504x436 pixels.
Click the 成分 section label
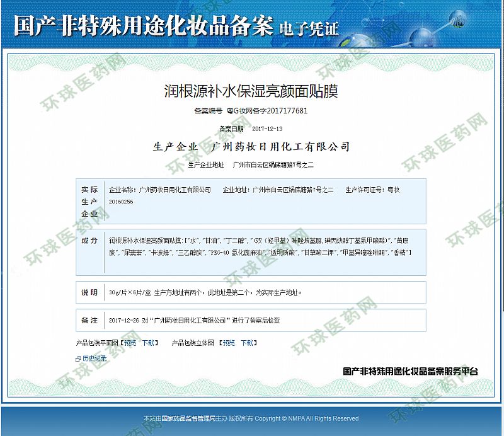pos(89,241)
